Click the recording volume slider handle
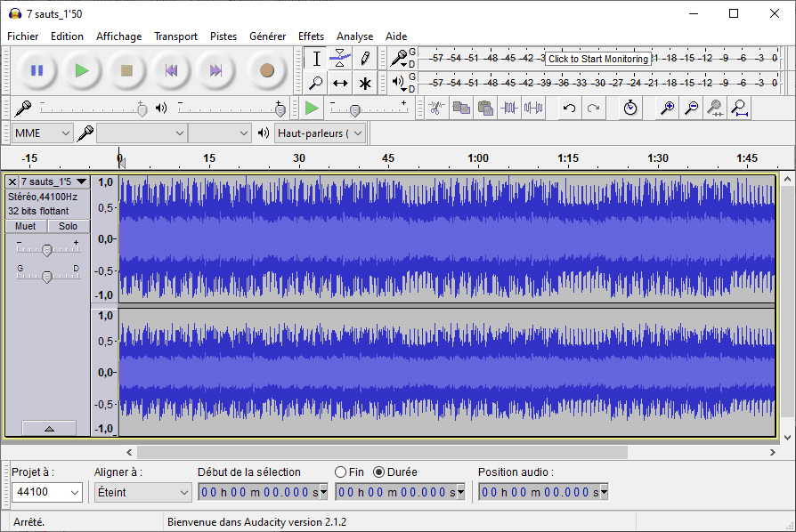This screenshot has height=532, width=796. tap(142, 109)
